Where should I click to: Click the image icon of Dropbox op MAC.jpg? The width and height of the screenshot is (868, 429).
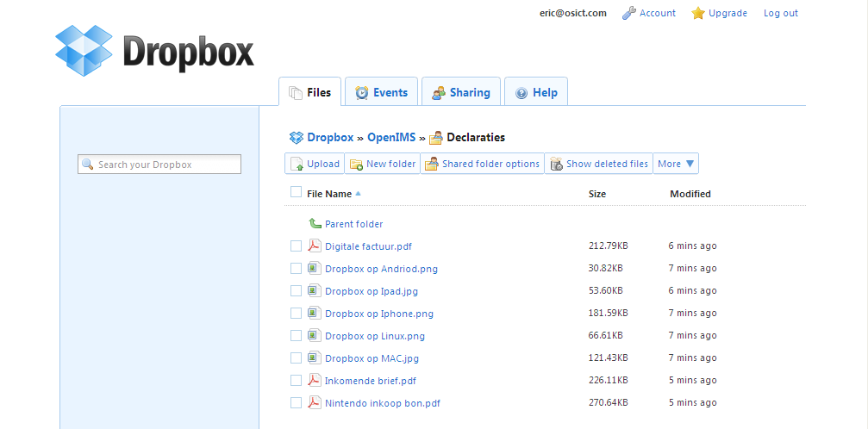[315, 358]
